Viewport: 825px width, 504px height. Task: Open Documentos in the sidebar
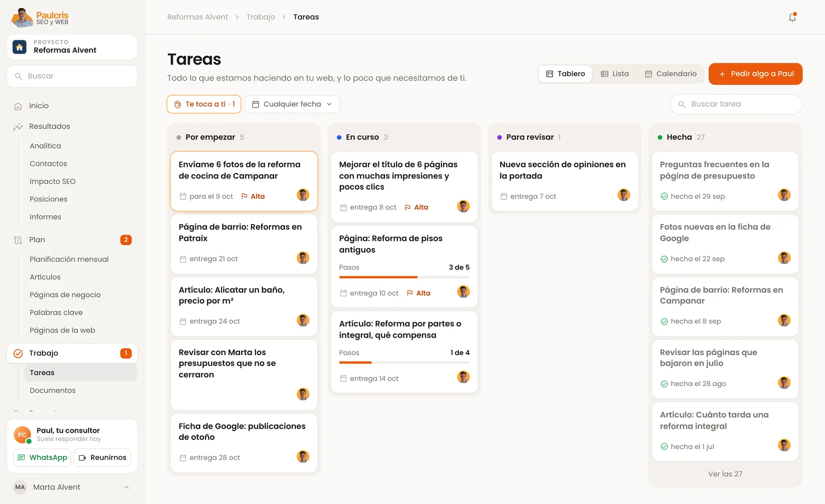(53, 390)
